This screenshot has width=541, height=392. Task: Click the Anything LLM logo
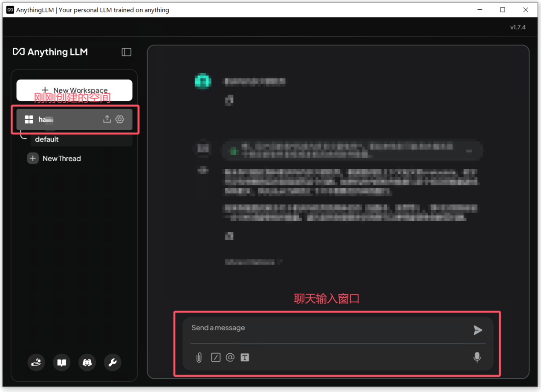tap(50, 52)
